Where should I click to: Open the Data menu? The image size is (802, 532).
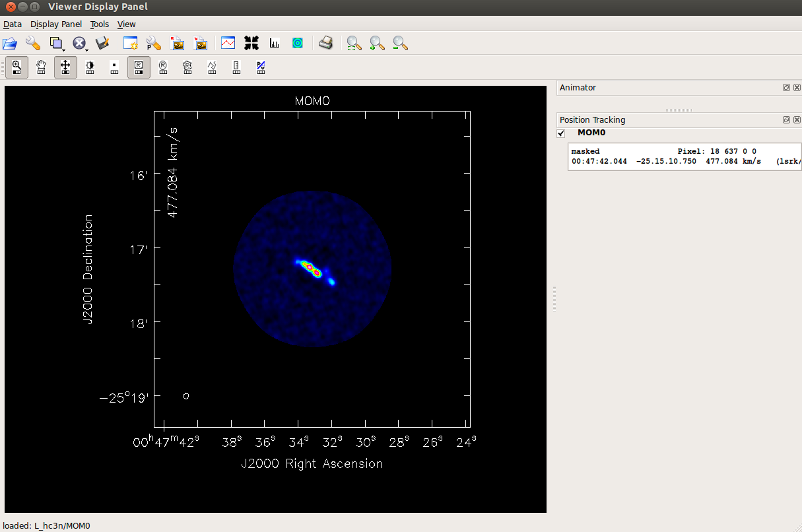13,24
